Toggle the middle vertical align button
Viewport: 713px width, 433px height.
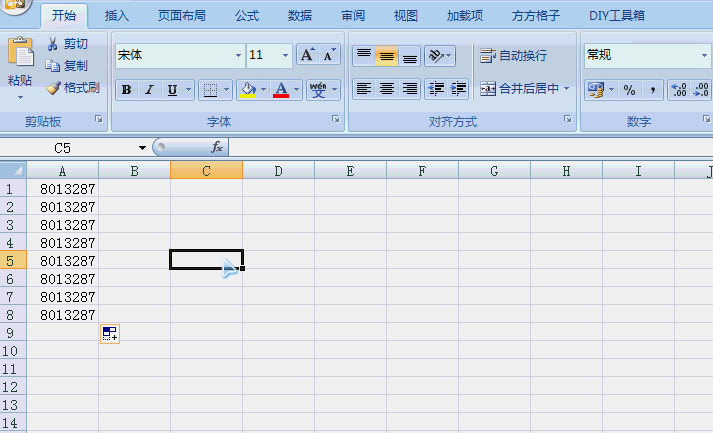coord(386,55)
